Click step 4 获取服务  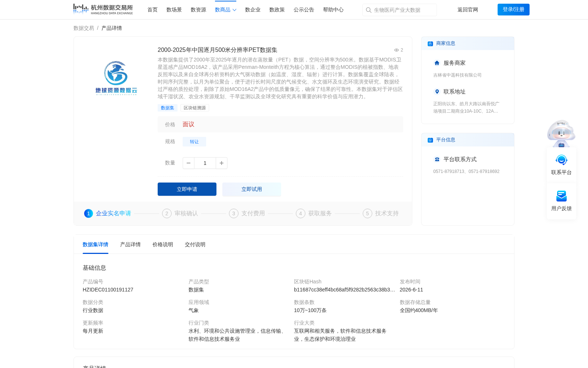point(314,213)
